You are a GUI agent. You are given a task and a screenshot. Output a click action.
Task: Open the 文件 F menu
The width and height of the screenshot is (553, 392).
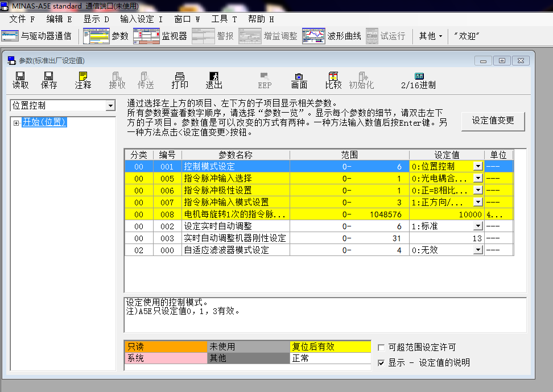tap(22, 19)
